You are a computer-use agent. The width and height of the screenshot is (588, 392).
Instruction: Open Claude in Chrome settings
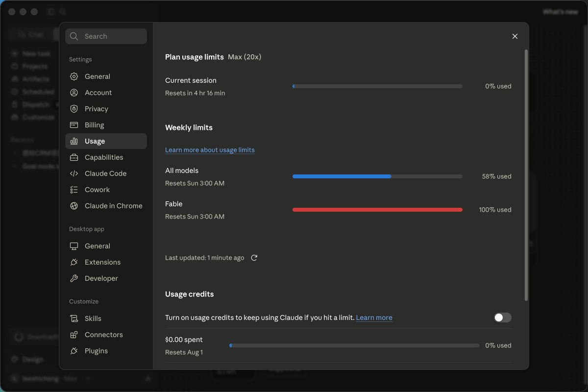pyautogui.click(x=106, y=206)
